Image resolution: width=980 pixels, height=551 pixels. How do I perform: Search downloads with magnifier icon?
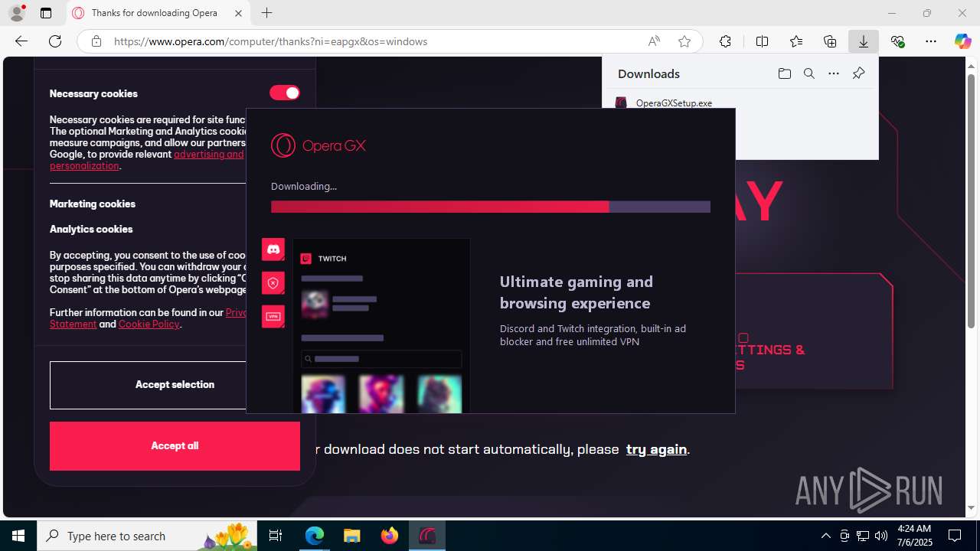pyautogui.click(x=808, y=73)
